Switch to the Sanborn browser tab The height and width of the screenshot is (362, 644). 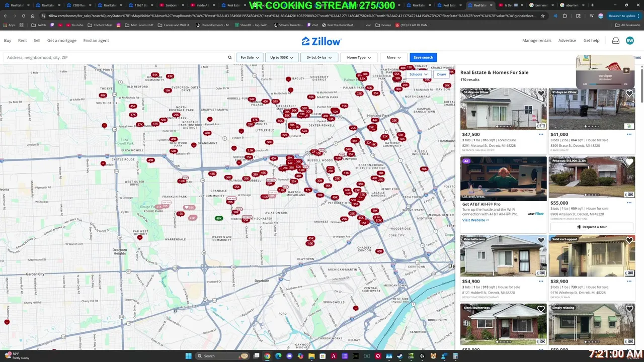[x=171, y=5]
